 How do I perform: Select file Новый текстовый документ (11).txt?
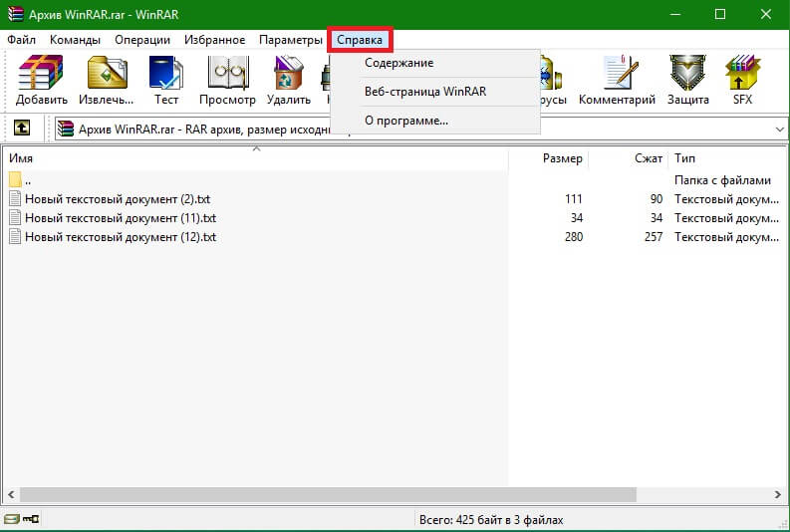point(121,218)
